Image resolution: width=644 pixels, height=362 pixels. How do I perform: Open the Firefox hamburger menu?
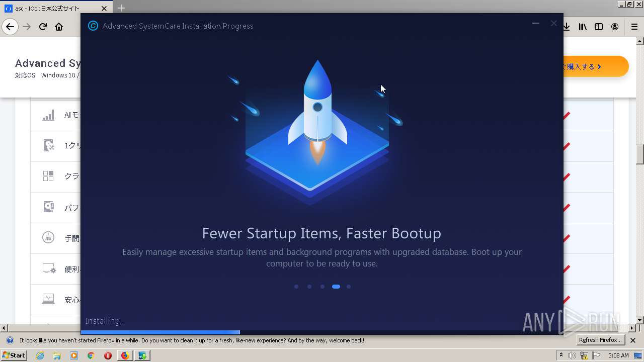pos(634,27)
